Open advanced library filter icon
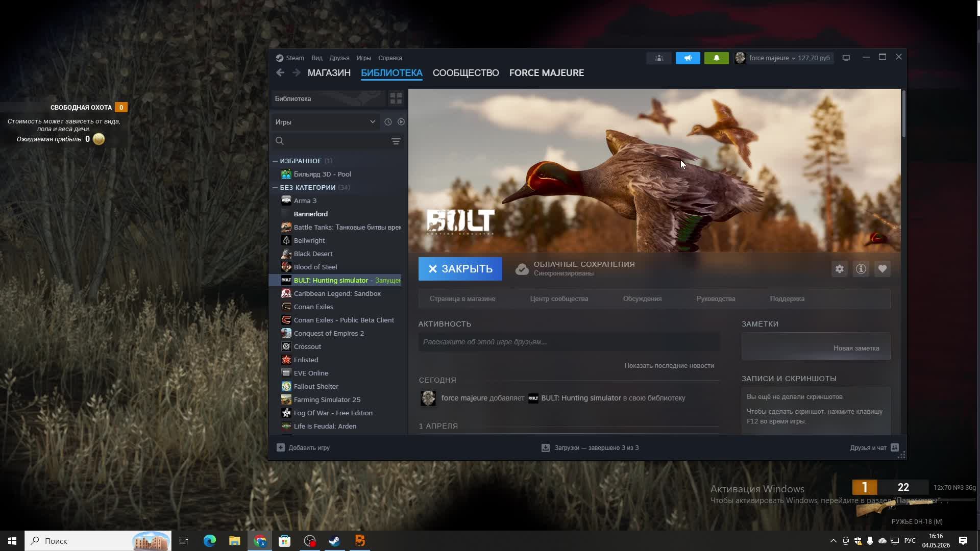The height and width of the screenshot is (551, 980). [396, 141]
